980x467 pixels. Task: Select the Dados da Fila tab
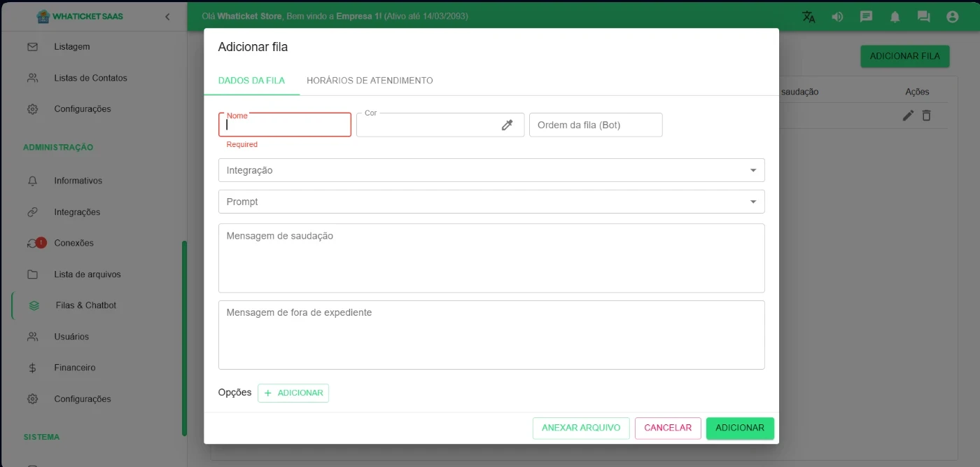(251, 81)
